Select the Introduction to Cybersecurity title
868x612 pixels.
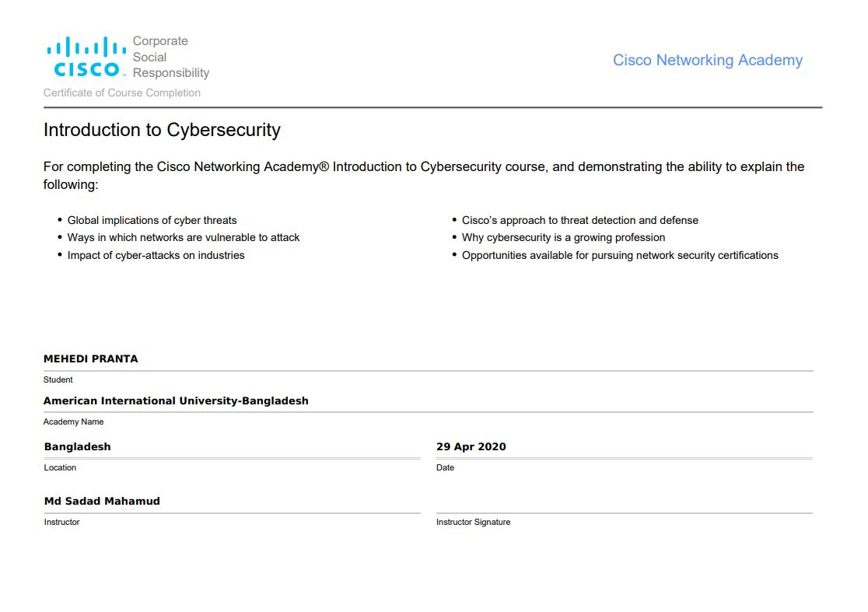[x=162, y=130]
